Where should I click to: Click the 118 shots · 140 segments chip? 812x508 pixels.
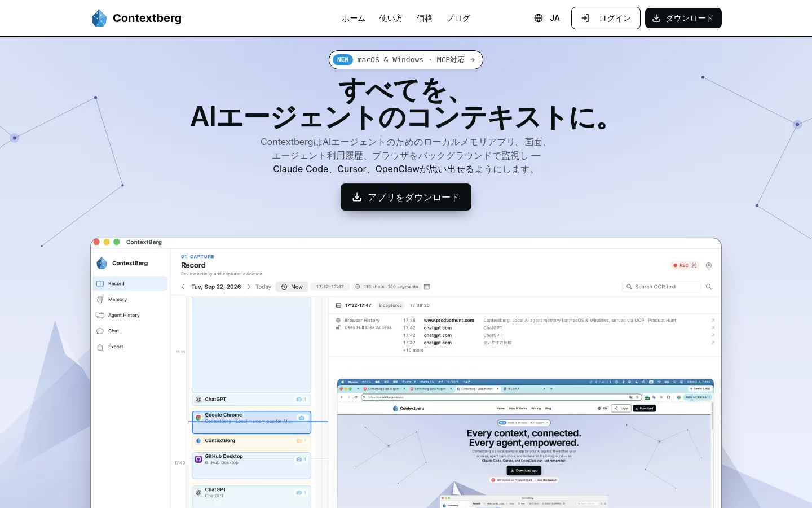(x=387, y=287)
